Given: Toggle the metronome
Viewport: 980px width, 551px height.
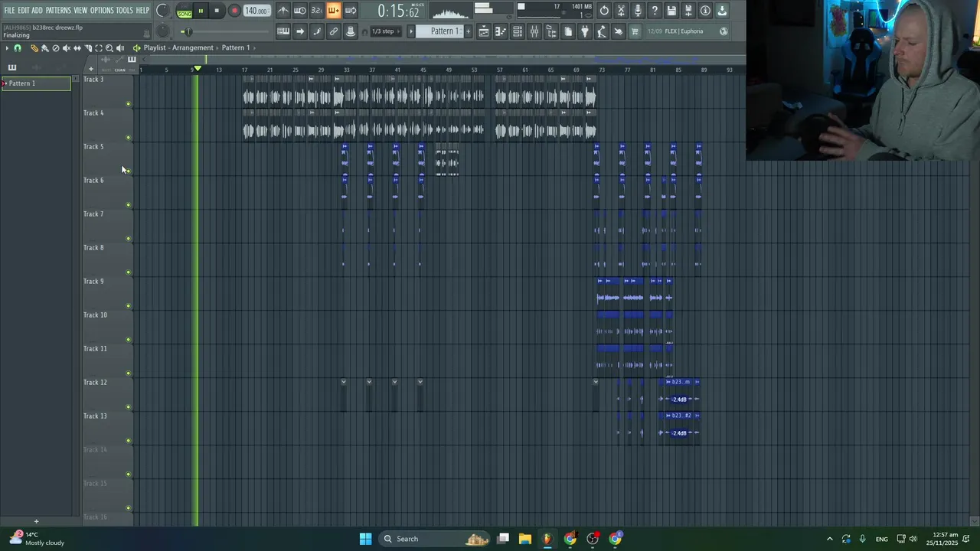Looking at the screenshot, I should 283,11.
